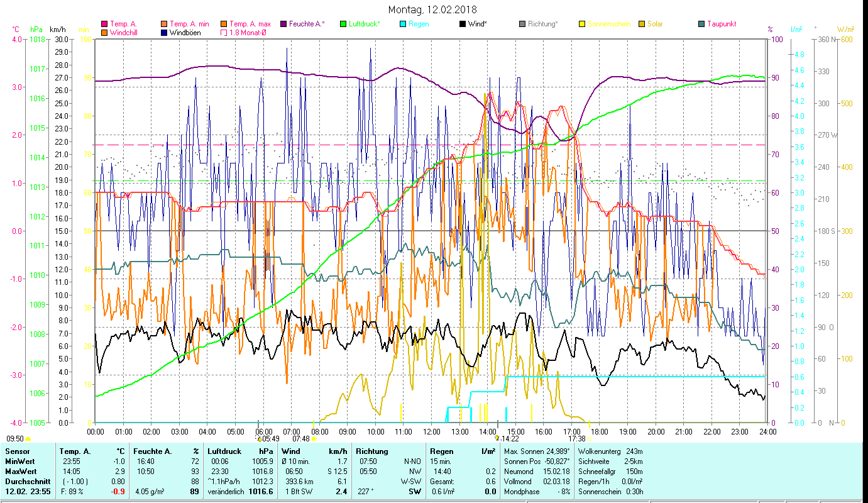Click the green 'hPa' axis unit label
This screenshot has width=868, height=503.
[x=36, y=30]
